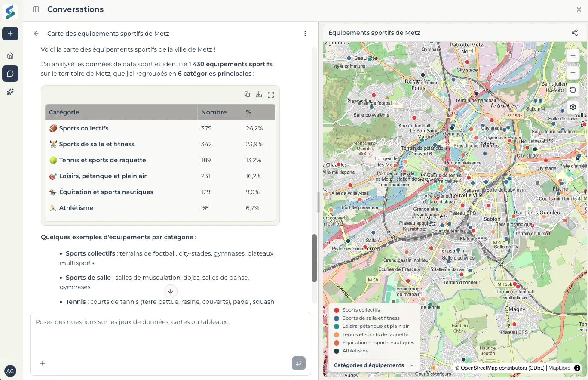Click the conversation scrollbar thumb
This screenshot has width=588, height=380.
pos(314,258)
